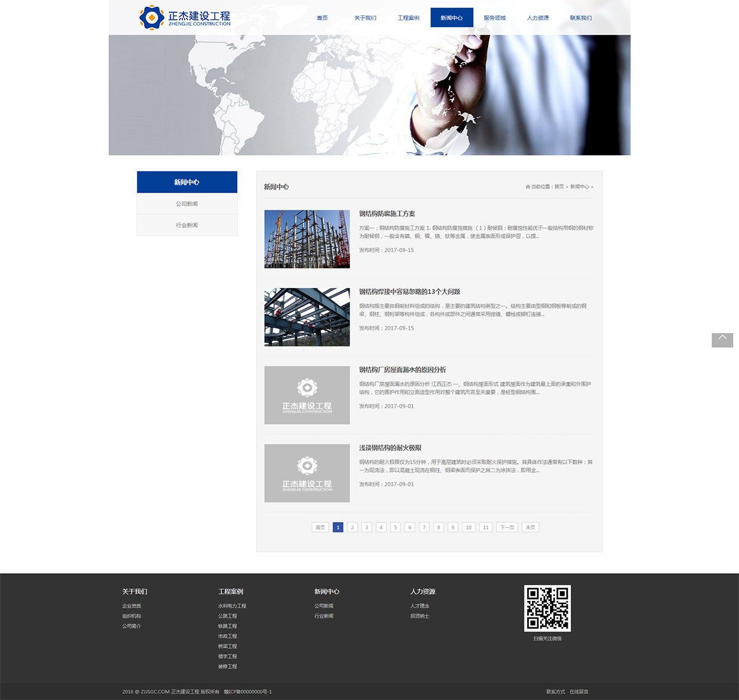Viewport: 739px width, 700px height.
Task: Open footer link 人才理念
Action: tap(420, 606)
